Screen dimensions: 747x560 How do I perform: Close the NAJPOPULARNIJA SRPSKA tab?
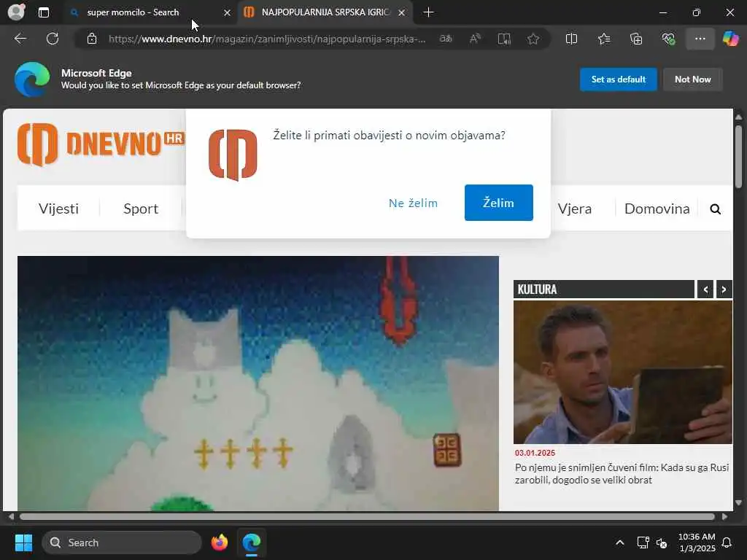pos(402,13)
